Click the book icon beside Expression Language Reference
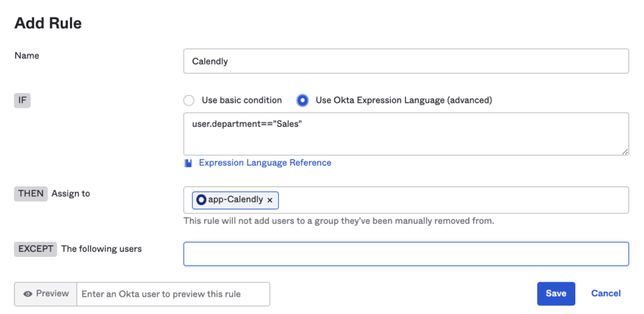 (188, 163)
